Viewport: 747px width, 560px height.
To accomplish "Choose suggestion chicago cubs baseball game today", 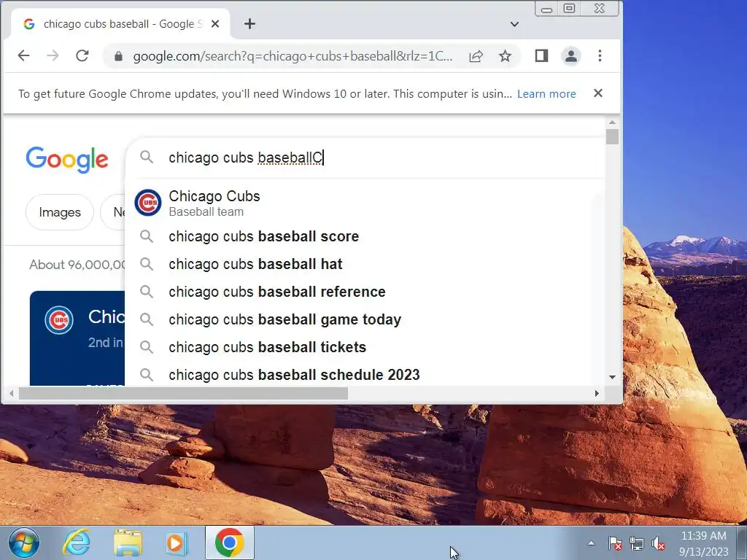I will click(365, 319).
